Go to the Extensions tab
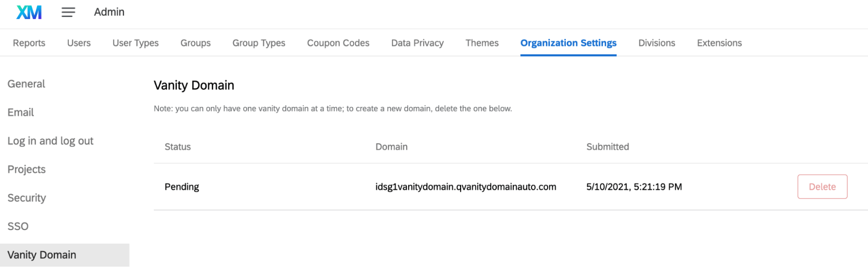Screen dimensions: 868x277 coord(719,43)
